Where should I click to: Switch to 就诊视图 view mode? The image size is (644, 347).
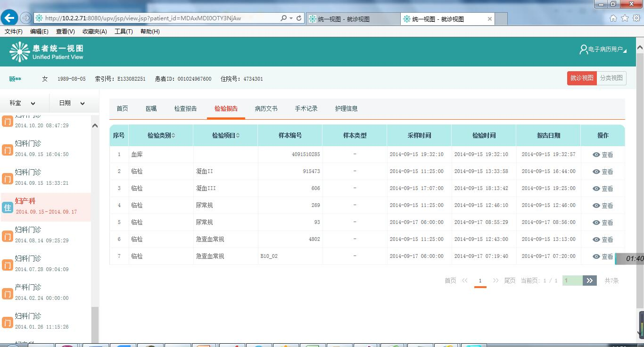point(582,78)
